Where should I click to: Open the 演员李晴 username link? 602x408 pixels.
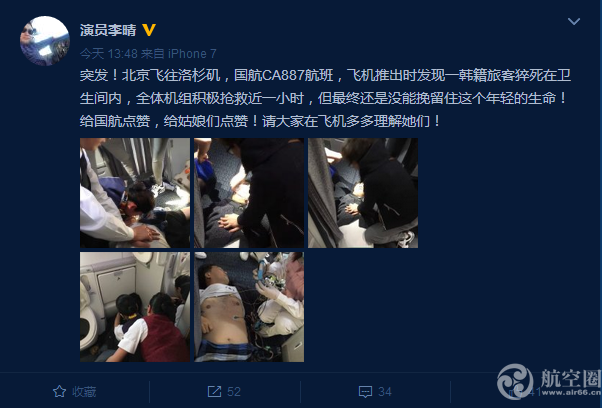108,30
